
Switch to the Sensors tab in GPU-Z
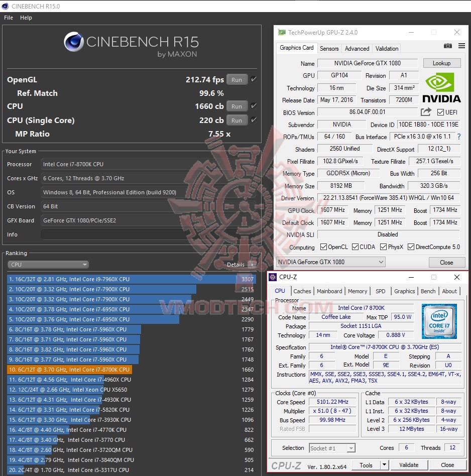(x=329, y=49)
